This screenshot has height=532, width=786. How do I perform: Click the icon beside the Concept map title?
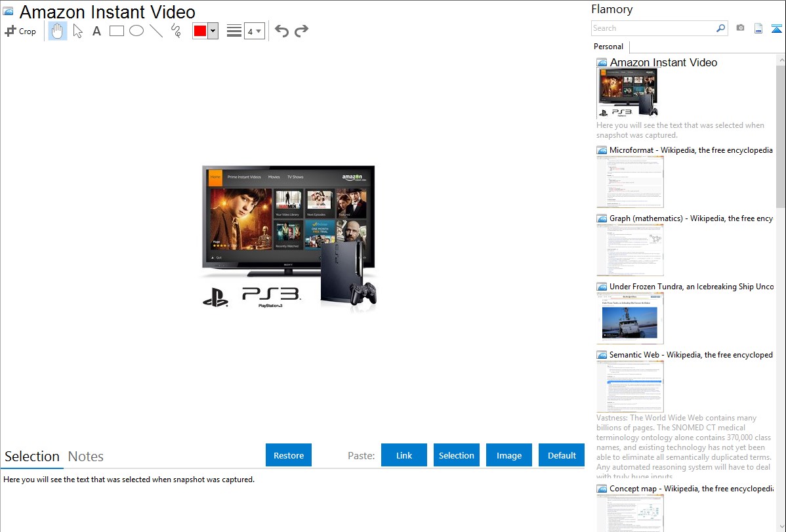pyautogui.click(x=602, y=488)
